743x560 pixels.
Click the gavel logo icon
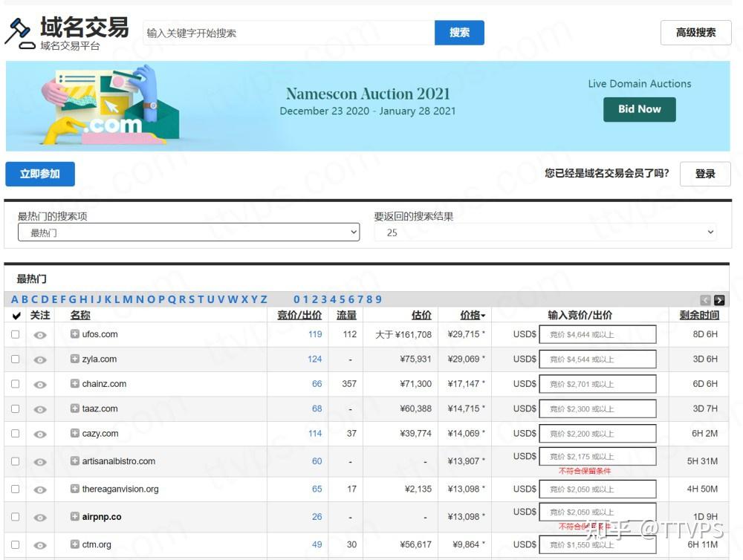click(x=19, y=33)
